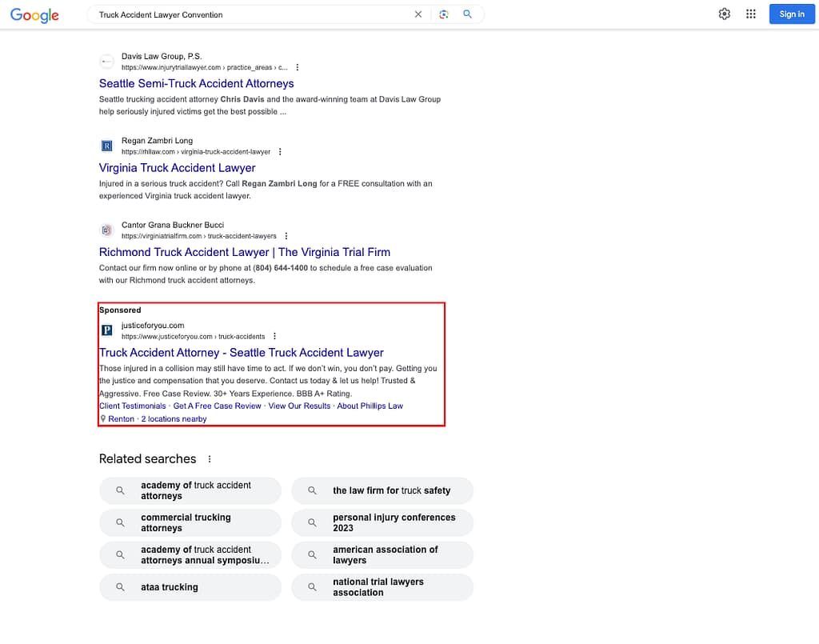The width and height of the screenshot is (819, 644).
Task: Click justiceforyou.com favicon
Action: pyautogui.click(x=106, y=330)
